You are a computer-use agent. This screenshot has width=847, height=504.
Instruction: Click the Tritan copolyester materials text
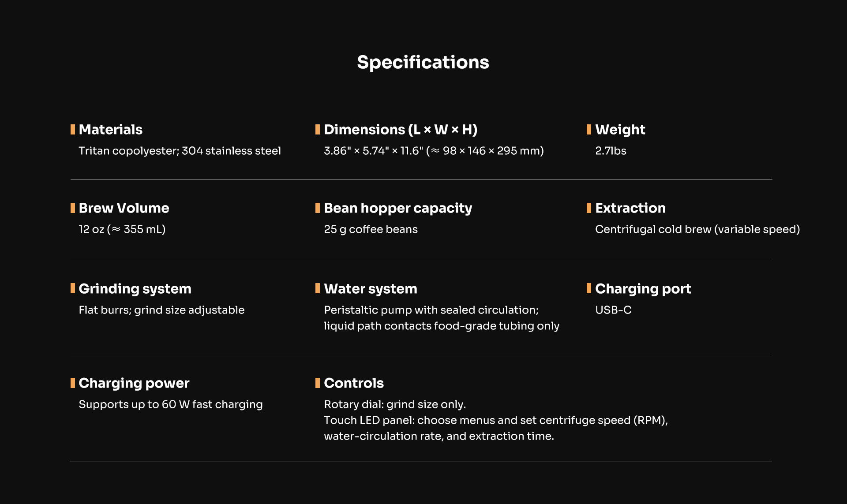(180, 151)
